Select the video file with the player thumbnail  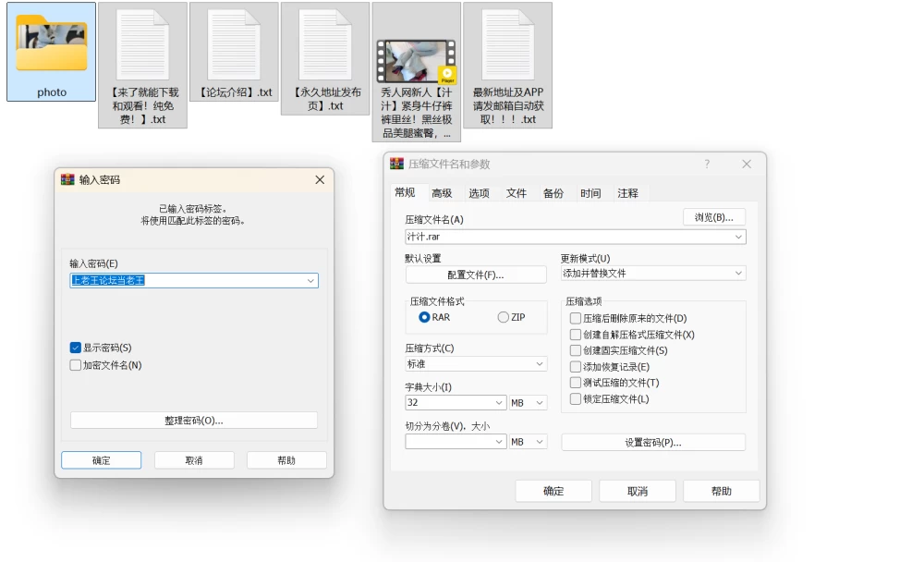click(416, 72)
